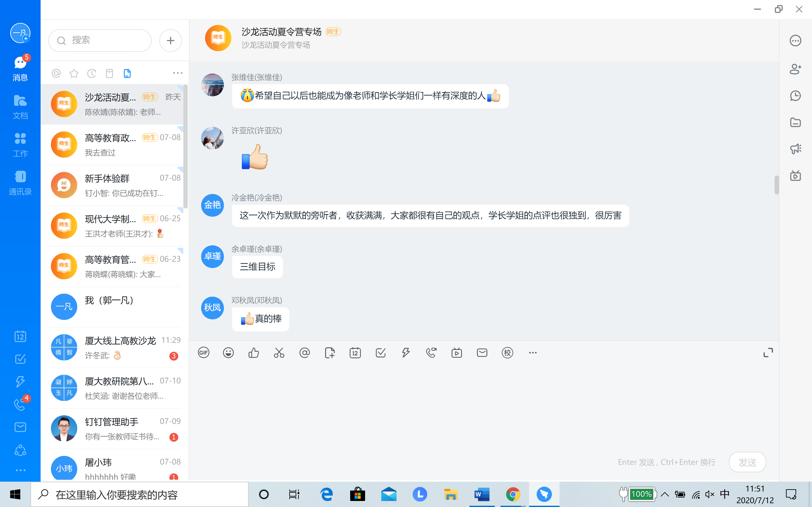This screenshot has width=812, height=507.
Task: Click the chat message scrollbar
Action: tap(776, 185)
